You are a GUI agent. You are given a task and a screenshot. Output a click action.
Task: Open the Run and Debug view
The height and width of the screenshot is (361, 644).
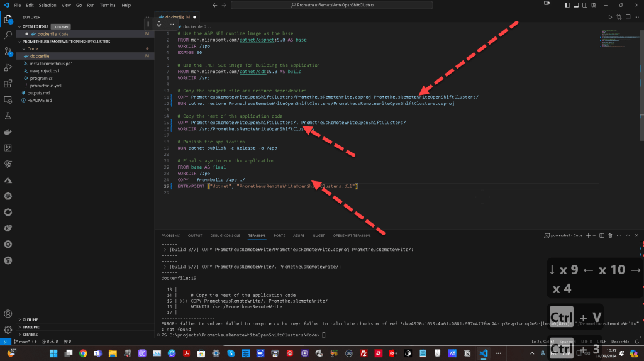8,67
